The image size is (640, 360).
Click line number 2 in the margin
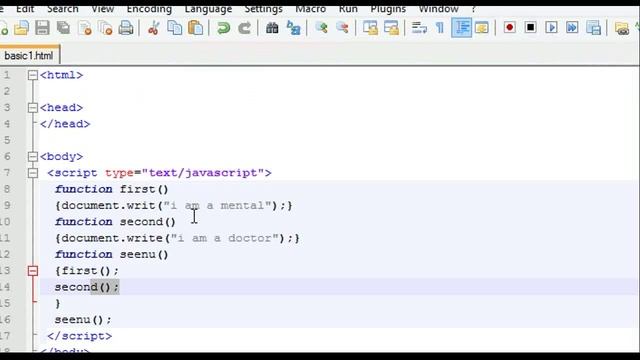[x=7, y=91]
